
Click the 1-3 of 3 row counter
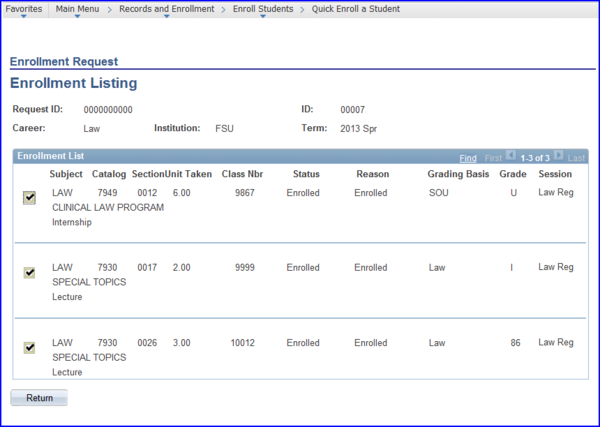tap(535, 158)
